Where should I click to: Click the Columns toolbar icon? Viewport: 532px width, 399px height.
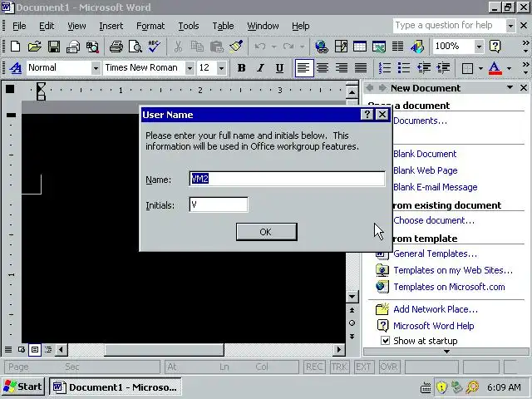(x=397, y=47)
